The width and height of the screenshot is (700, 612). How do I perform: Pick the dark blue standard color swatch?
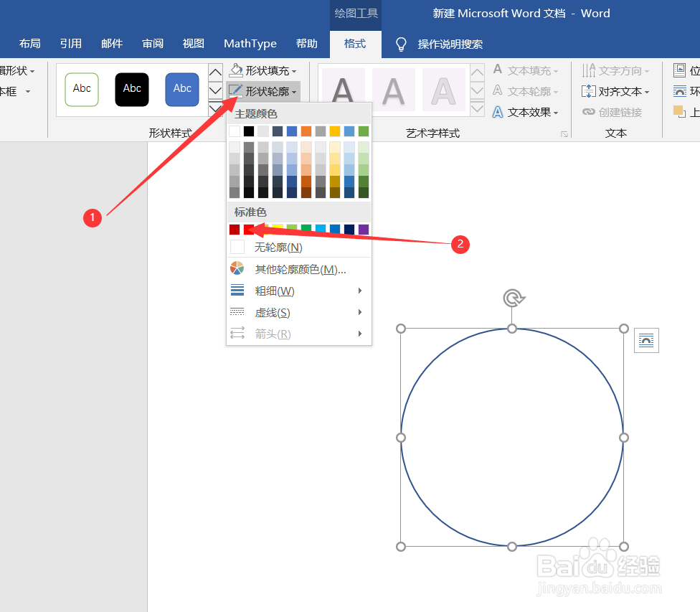[349, 230]
